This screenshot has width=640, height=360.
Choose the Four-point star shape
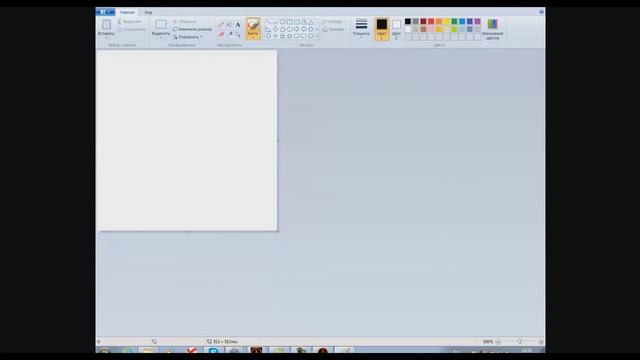point(276,36)
